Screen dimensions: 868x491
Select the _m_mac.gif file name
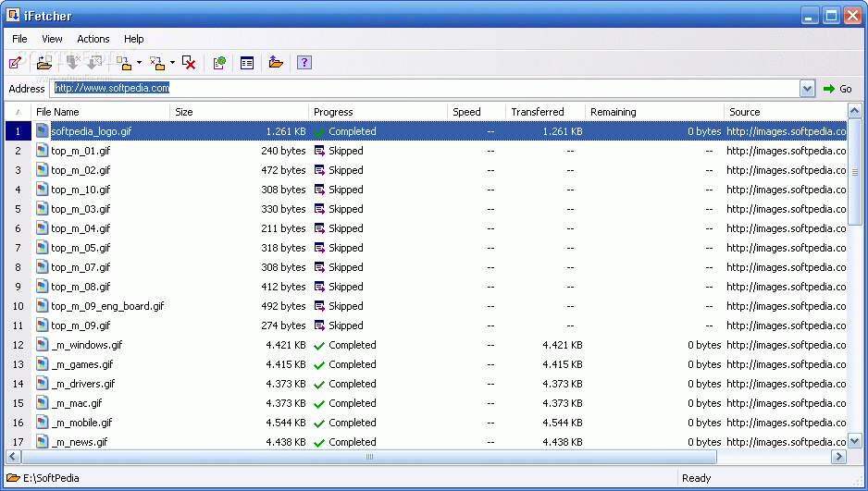click(x=77, y=403)
